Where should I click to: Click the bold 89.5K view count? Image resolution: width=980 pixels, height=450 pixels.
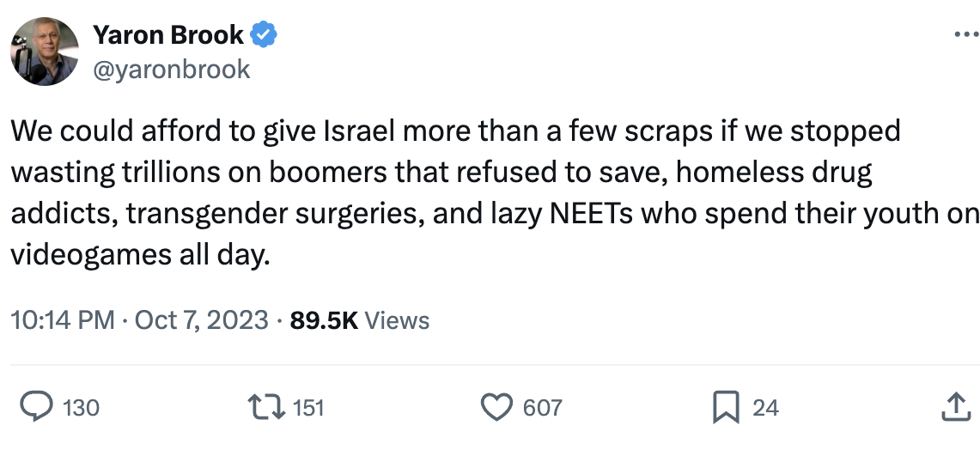tap(324, 320)
